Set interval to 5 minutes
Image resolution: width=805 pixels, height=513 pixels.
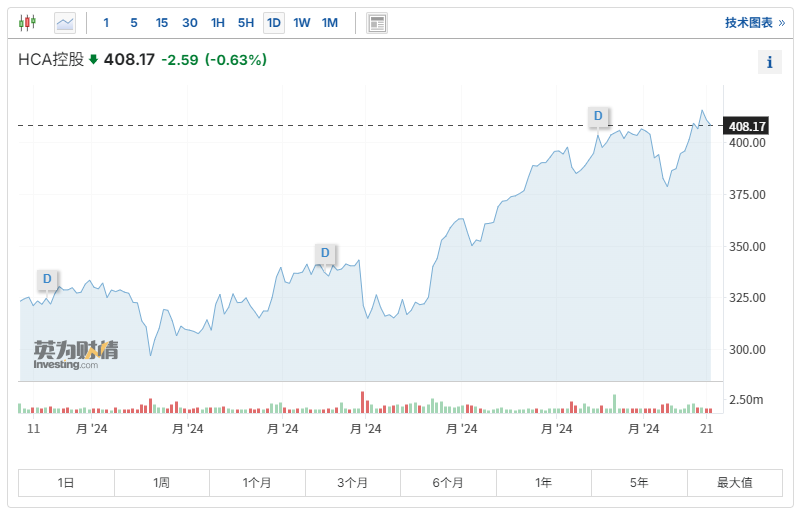(x=134, y=23)
